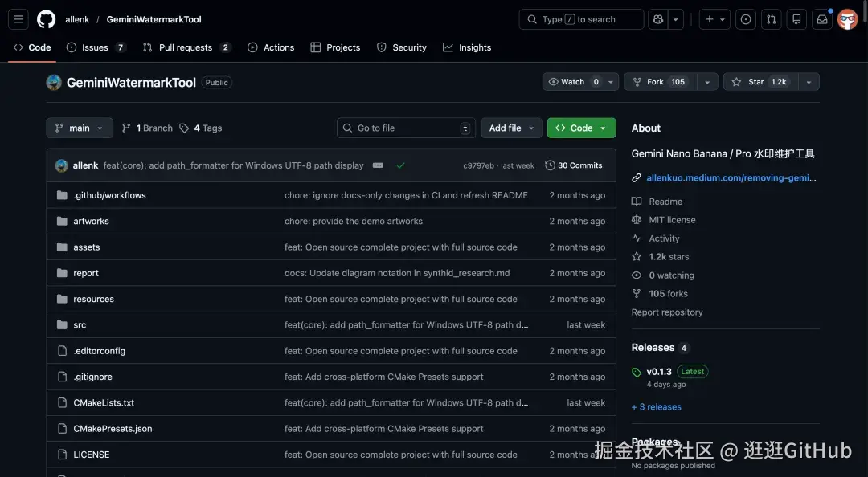View the 1 Branch link
868x477 pixels.
(x=147, y=128)
